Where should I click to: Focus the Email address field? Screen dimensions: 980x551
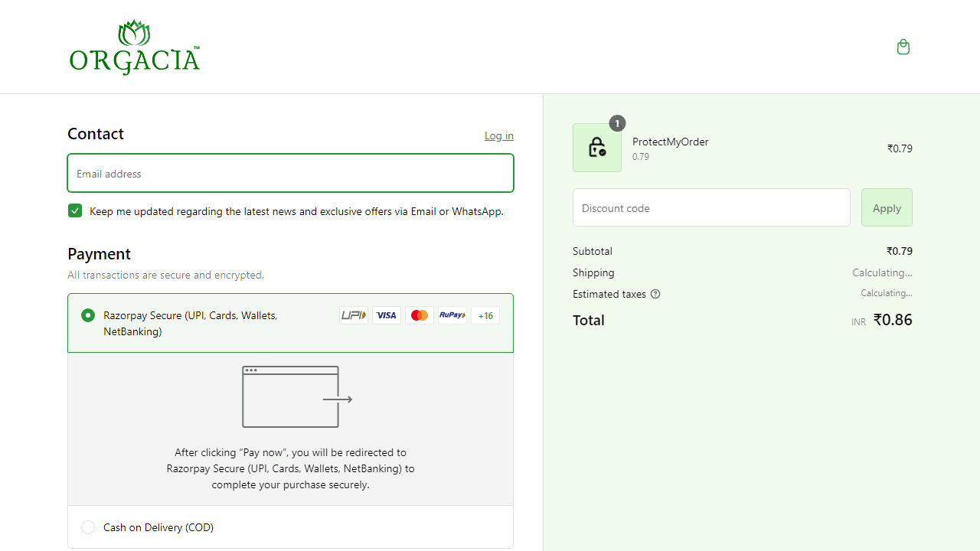pyautogui.click(x=290, y=173)
